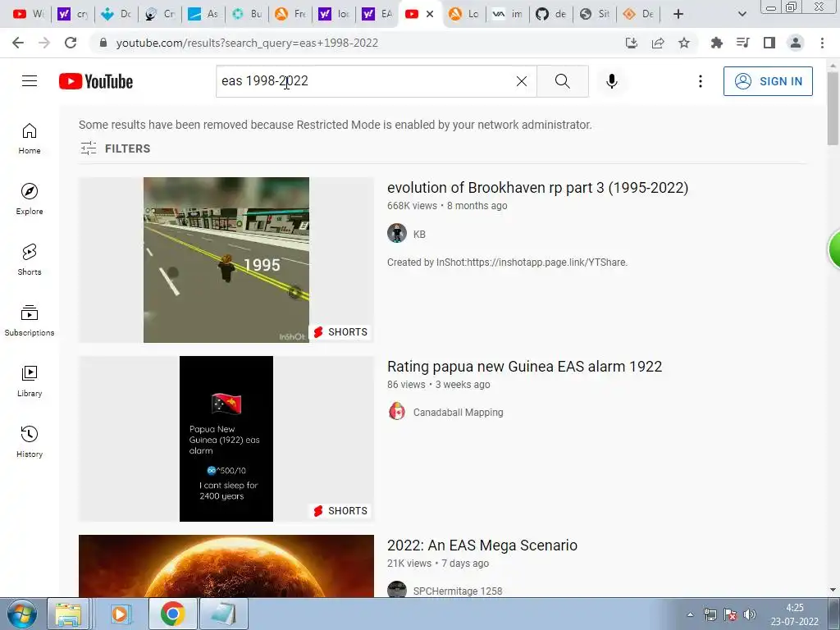This screenshot has height=630, width=840.
Task: Toggle the Chrome side panel
Action: pyautogui.click(x=769, y=43)
